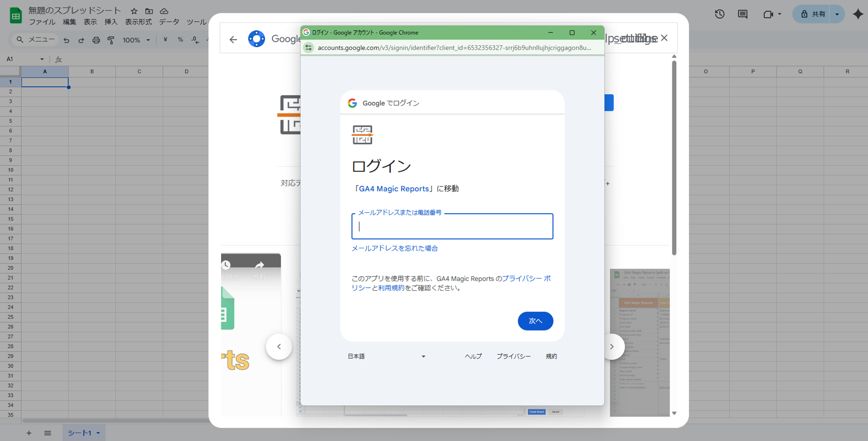Click the GA4 Magic Reports screenshot thumbnail
The image size is (868, 441).
pyautogui.click(x=640, y=343)
